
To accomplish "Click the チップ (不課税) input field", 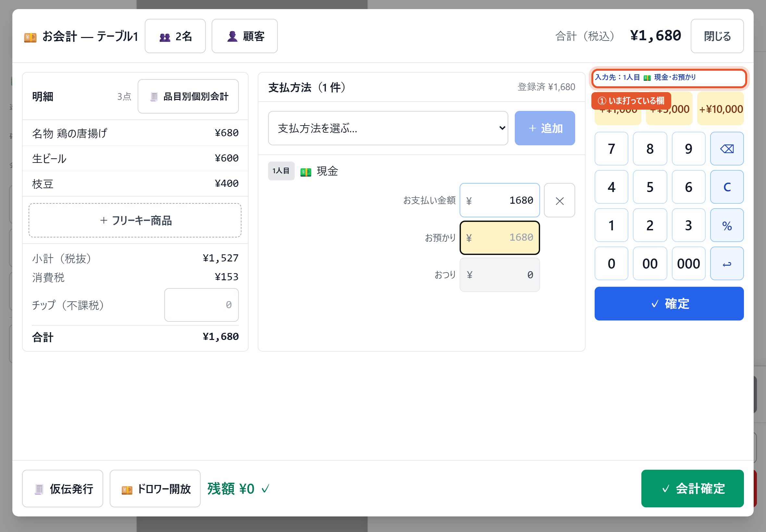I will coord(202,305).
